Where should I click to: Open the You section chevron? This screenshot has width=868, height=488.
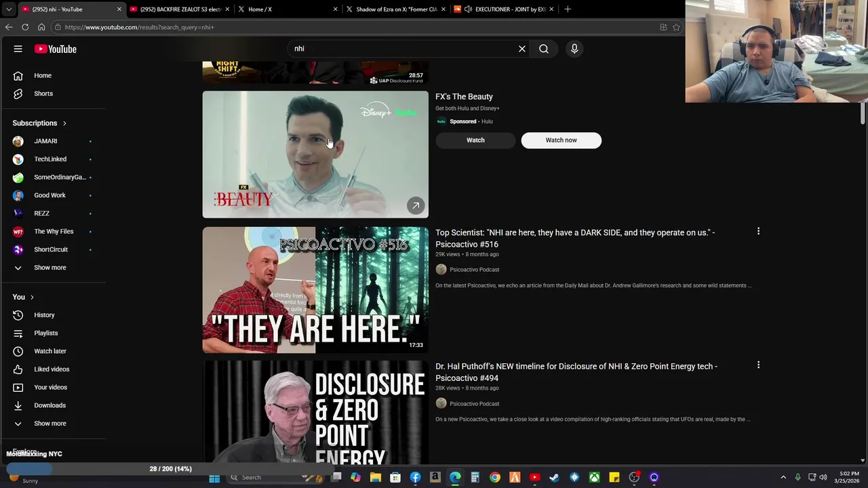pos(32,297)
